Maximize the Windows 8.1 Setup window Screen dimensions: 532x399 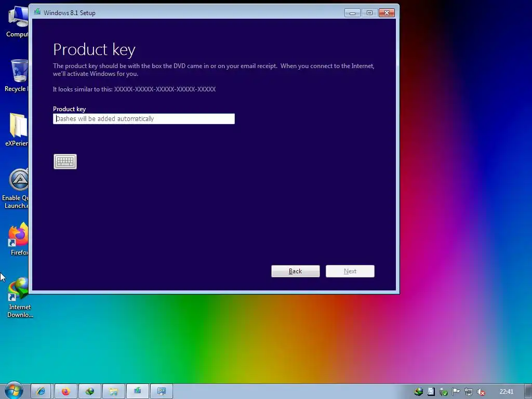369,13
